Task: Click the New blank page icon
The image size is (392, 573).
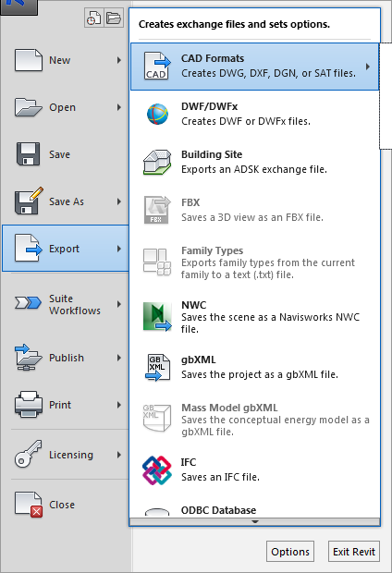Action: pyautogui.click(x=29, y=60)
